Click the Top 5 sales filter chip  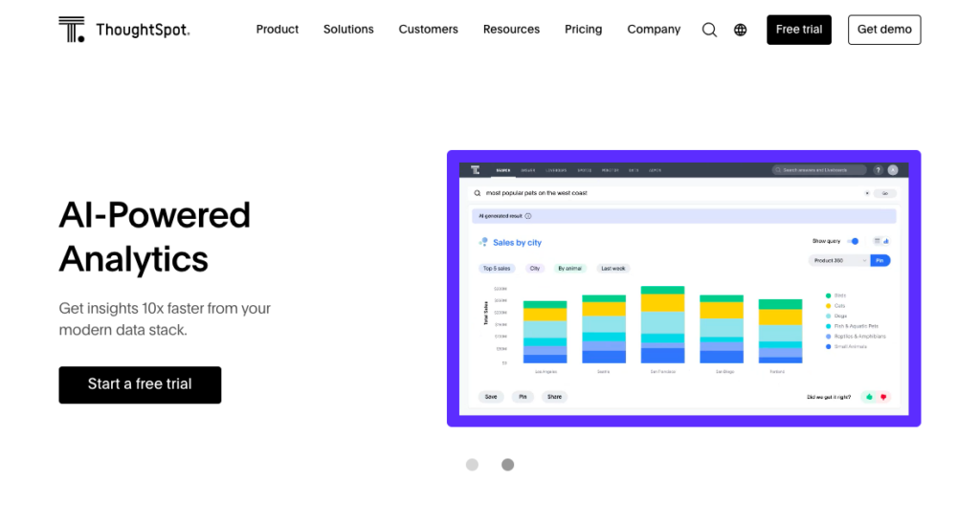[497, 269]
